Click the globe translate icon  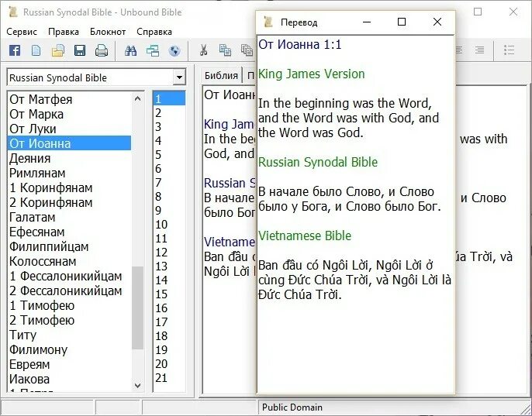174,50
